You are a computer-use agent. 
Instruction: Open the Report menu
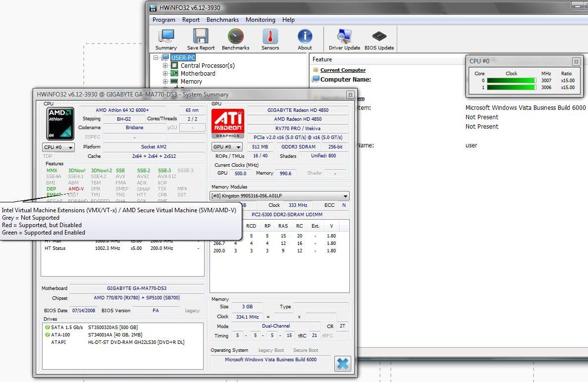191,20
